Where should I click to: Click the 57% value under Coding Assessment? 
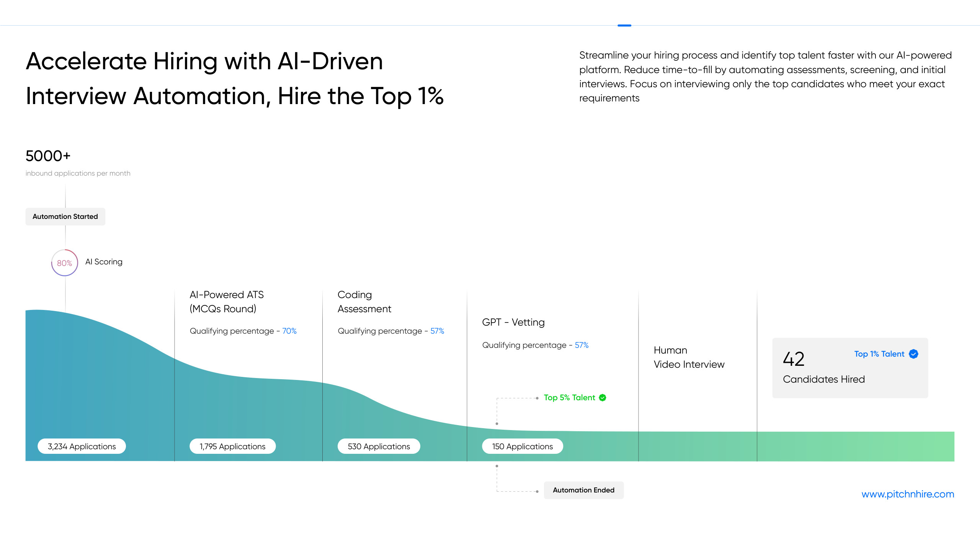pos(437,331)
